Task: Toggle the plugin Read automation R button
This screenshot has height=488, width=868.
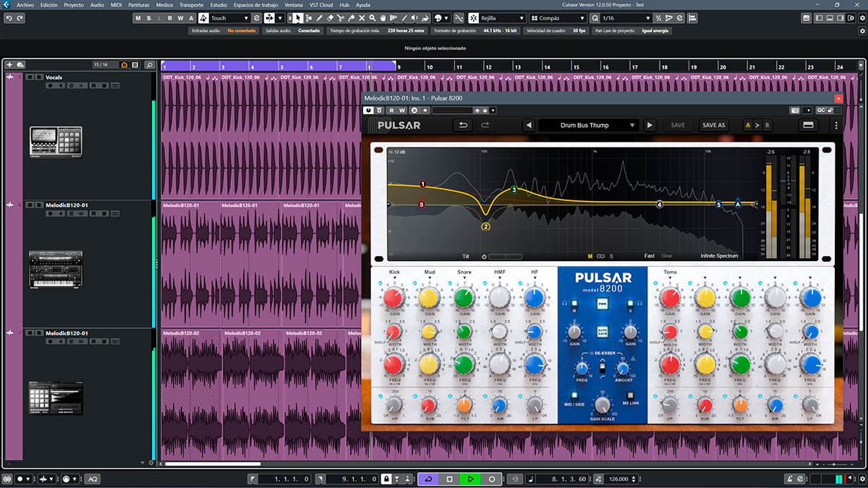Action: pos(391,111)
